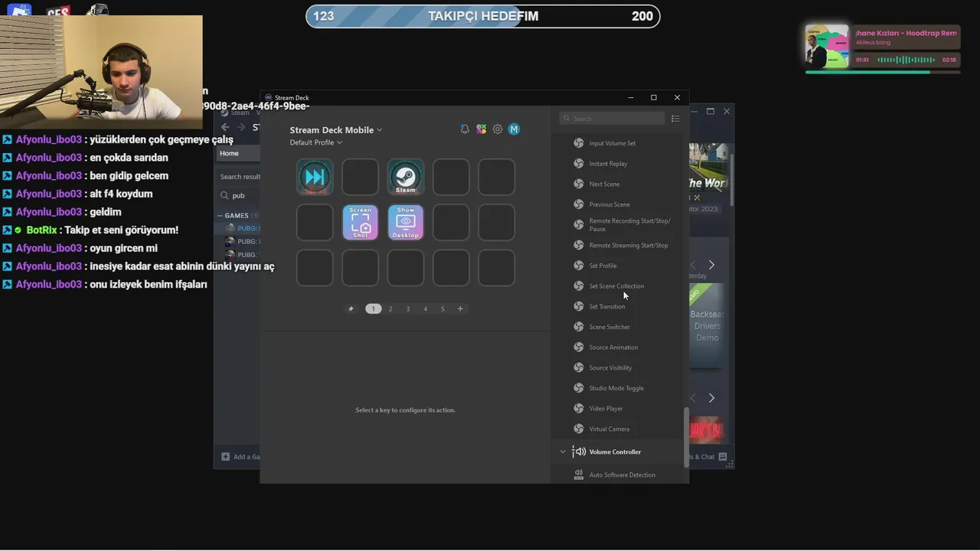980x551 pixels.
Task: Open the Backseat Drivers Demo card
Action: [x=707, y=327]
